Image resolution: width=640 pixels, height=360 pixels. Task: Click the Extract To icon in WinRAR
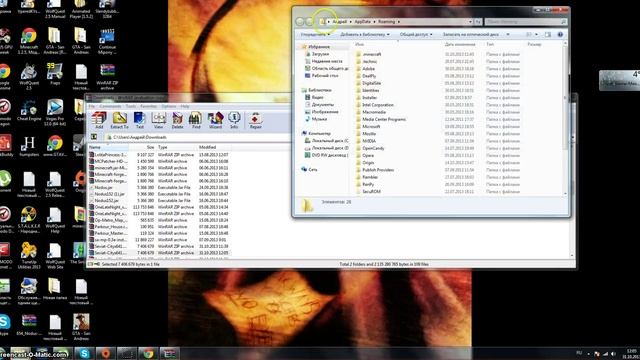click(x=119, y=120)
